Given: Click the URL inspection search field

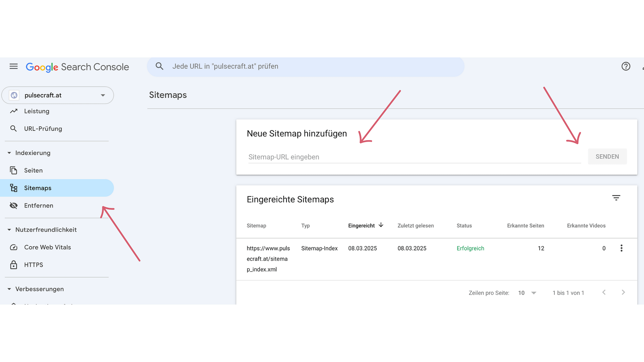Looking at the screenshot, I should 306,66.
